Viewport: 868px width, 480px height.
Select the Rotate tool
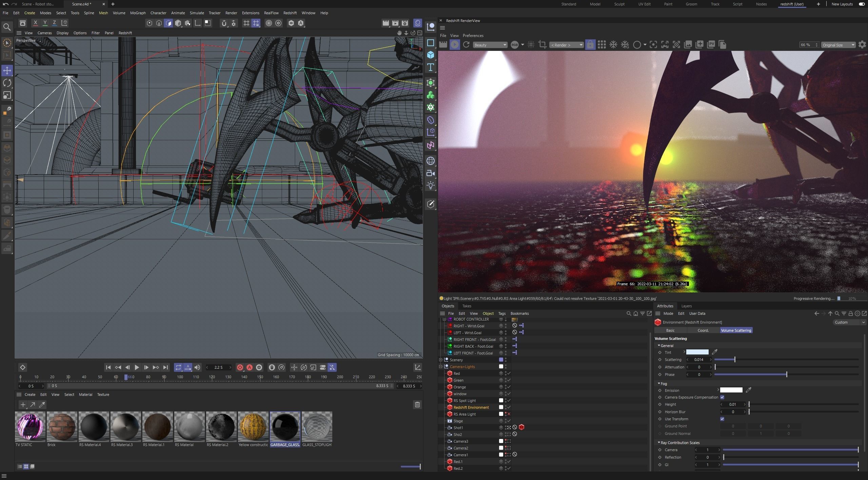coord(7,83)
